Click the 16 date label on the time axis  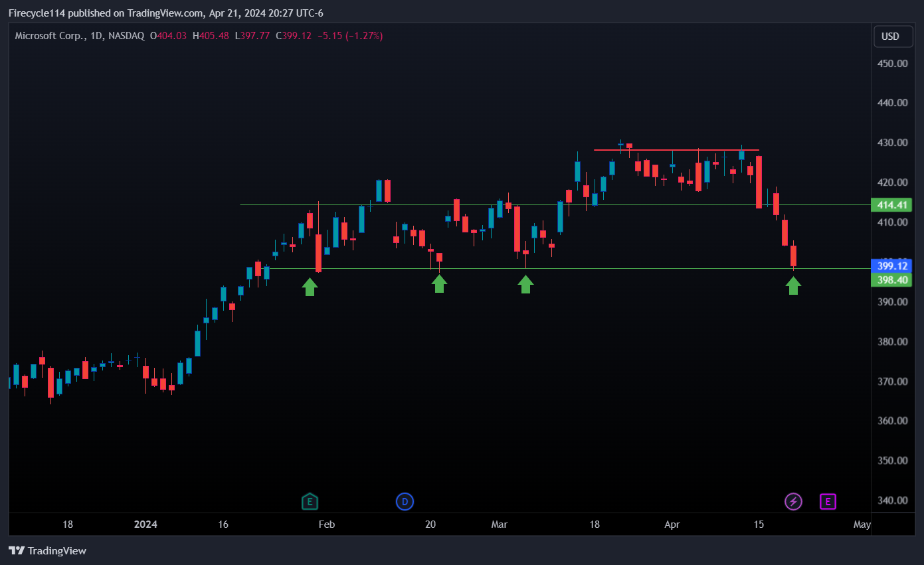point(223,525)
